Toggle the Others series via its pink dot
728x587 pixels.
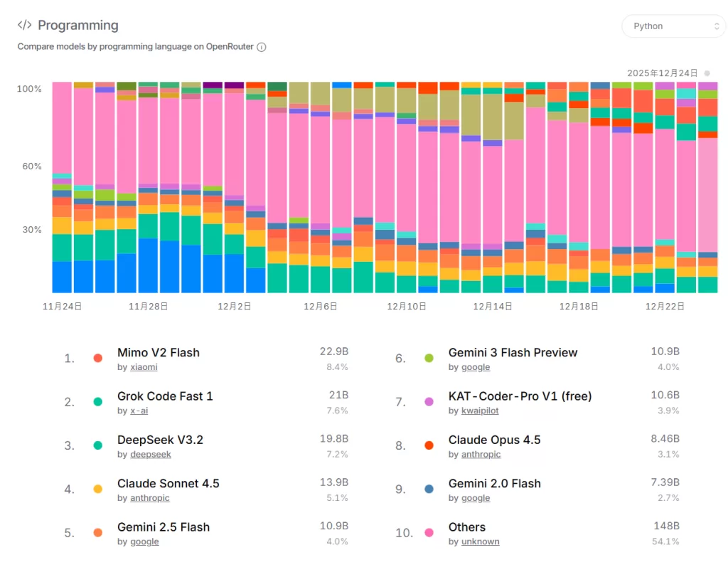coord(429,533)
